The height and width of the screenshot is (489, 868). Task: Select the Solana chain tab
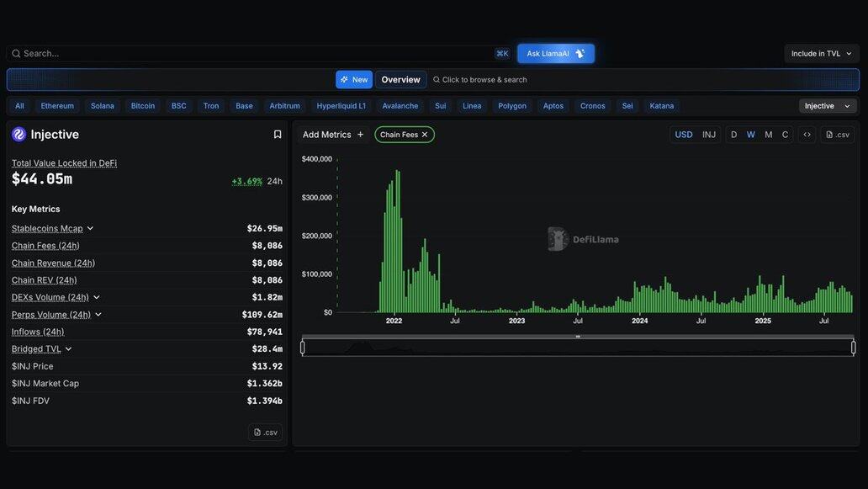pos(103,106)
